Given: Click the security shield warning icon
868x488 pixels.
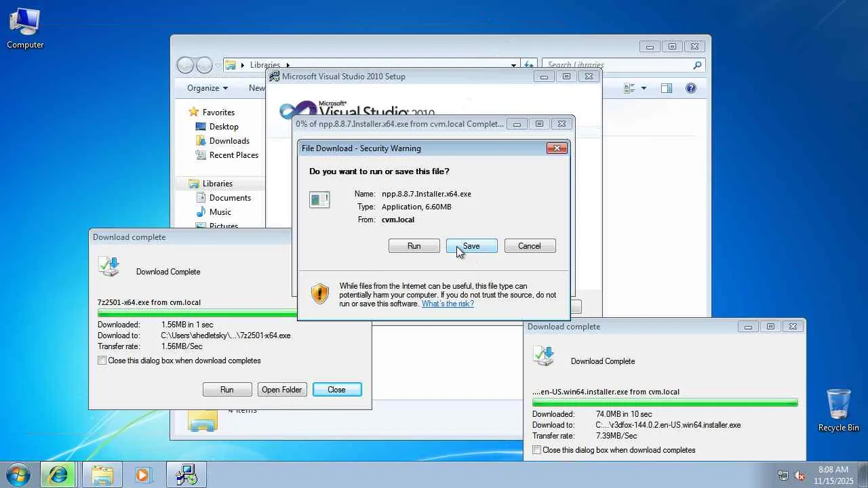Looking at the screenshot, I should tap(319, 294).
